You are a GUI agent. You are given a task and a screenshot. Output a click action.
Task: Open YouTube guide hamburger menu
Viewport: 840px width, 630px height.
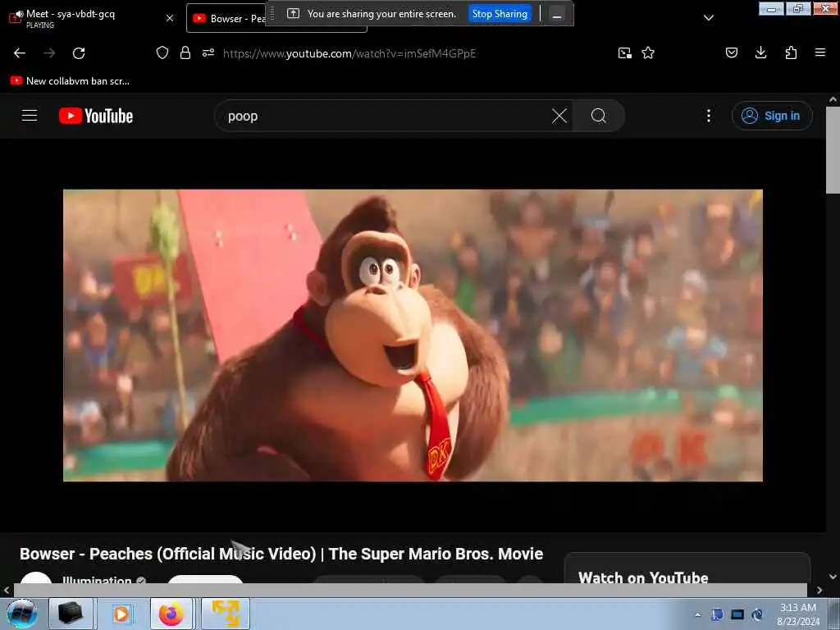click(30, 115)
